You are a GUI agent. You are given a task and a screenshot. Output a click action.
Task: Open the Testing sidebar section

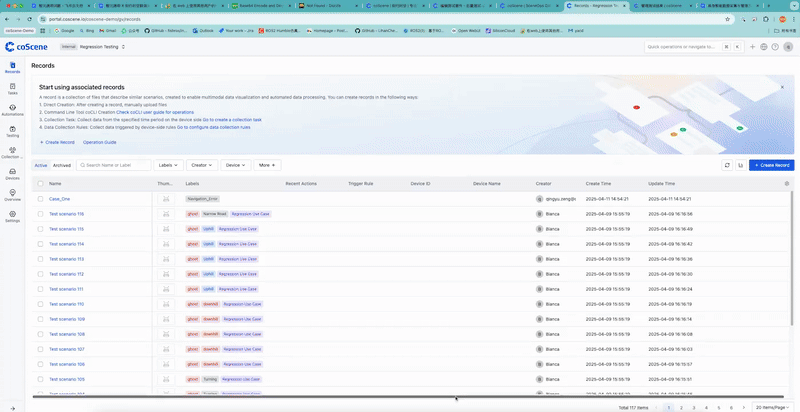[12, 130]
